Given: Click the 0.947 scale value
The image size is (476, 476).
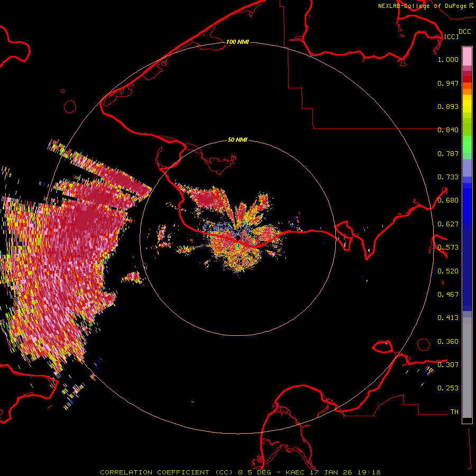Looking at the screenshot, I should (448, 83).
